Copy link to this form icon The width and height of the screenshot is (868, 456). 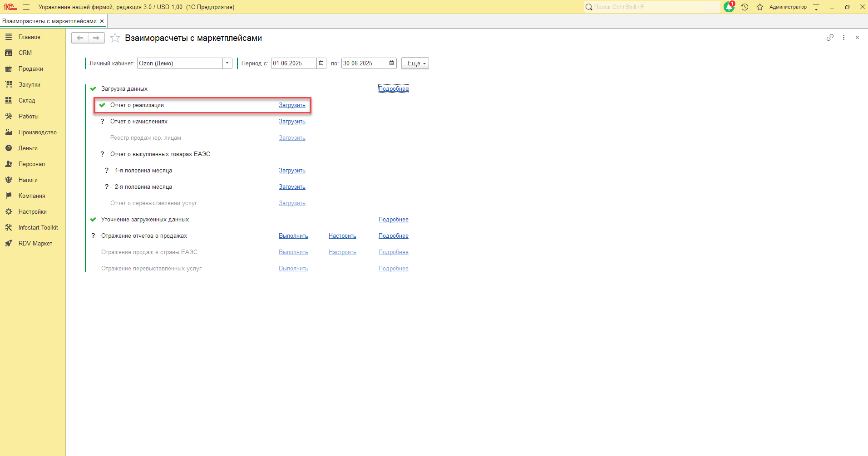point(830,38)
